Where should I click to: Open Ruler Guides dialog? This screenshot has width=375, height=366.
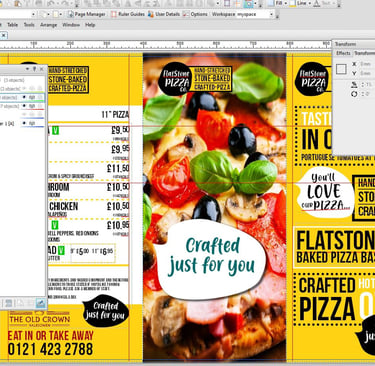click(x=128, y=14)
